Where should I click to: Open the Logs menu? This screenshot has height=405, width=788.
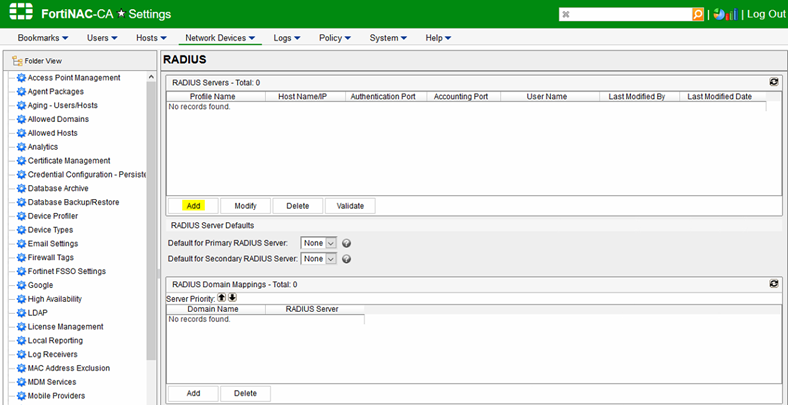[x=287, y=38]
